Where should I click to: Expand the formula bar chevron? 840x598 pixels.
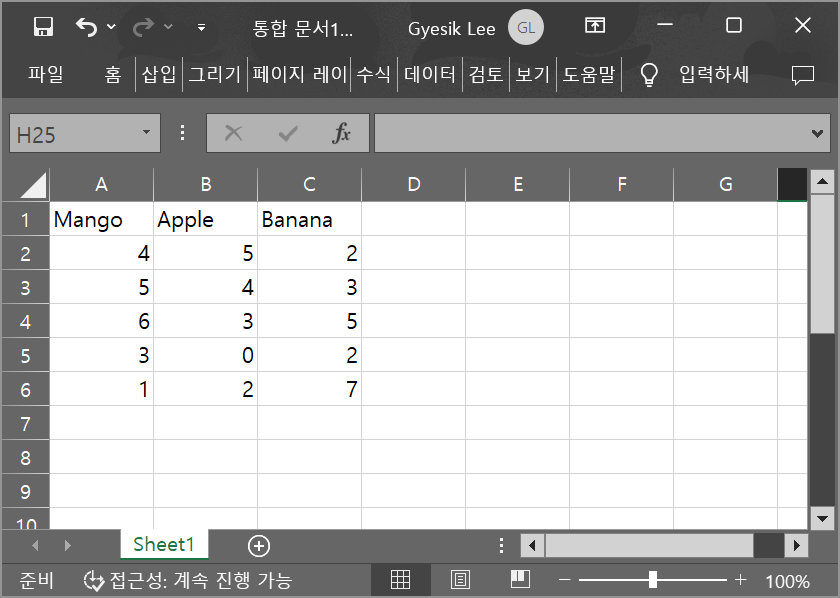[818, 133]
